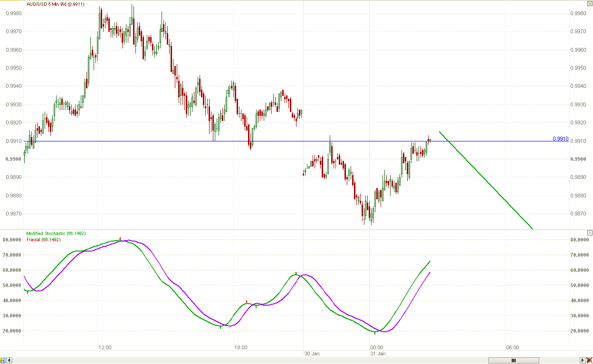Screen dimensions: 593x364
Task: Select the AUD/USD 5 Min Bid chart title
Action: click(57, 3)
